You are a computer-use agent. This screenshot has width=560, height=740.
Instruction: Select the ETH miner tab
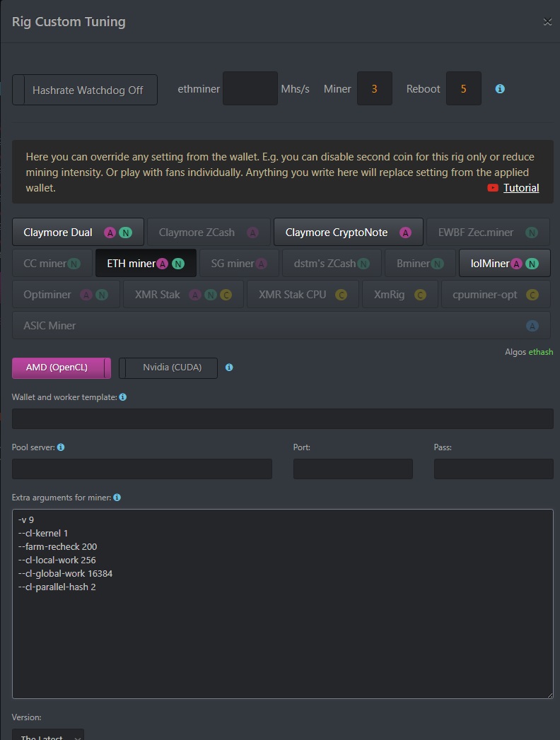coord(146,264)
